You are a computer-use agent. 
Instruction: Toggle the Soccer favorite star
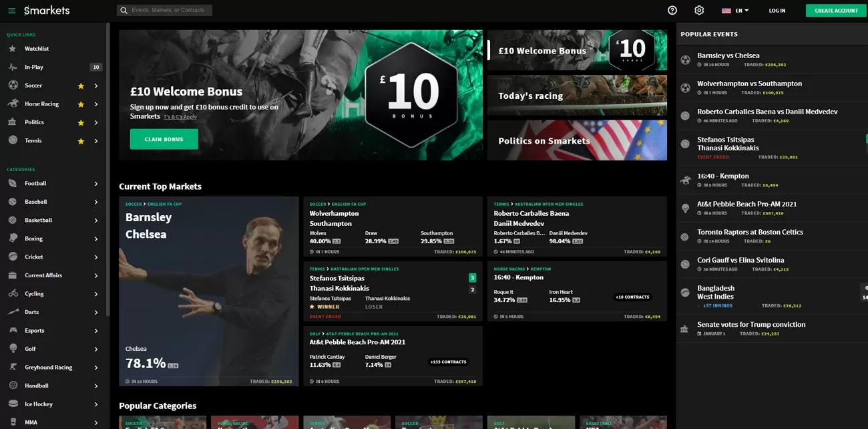[81, 86]
